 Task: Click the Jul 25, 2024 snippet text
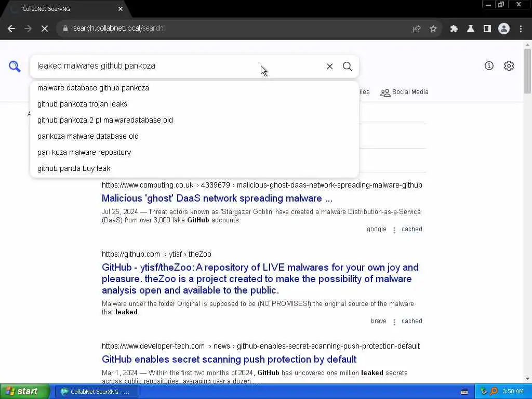(261, 216)
